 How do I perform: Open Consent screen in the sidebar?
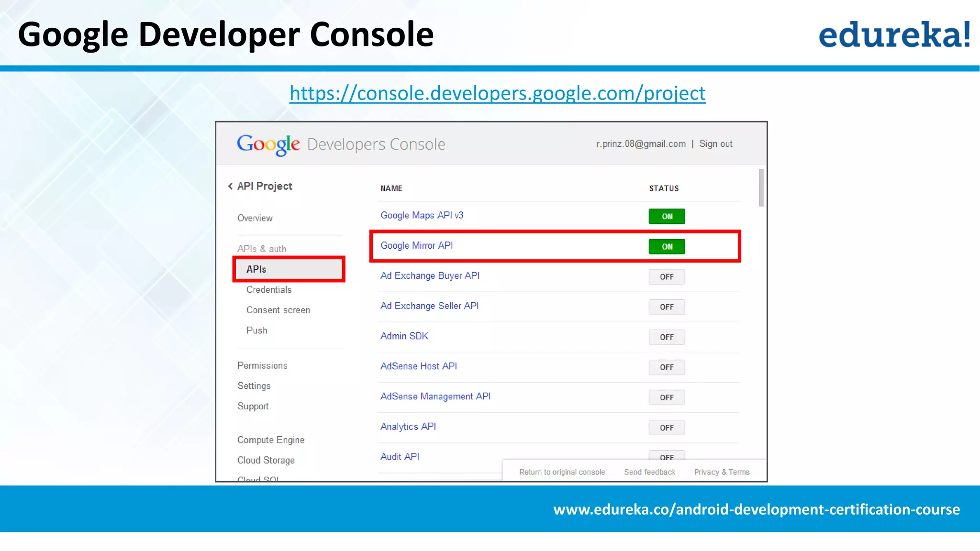(x=278, y=310)
